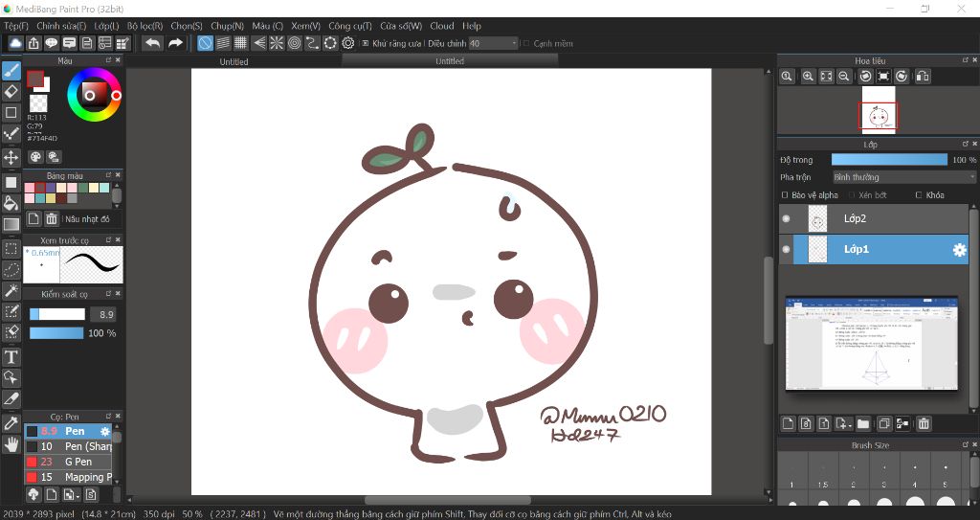Select the G Pen brush
Viewport: 980px width, 520px height.
click(68, 462)
